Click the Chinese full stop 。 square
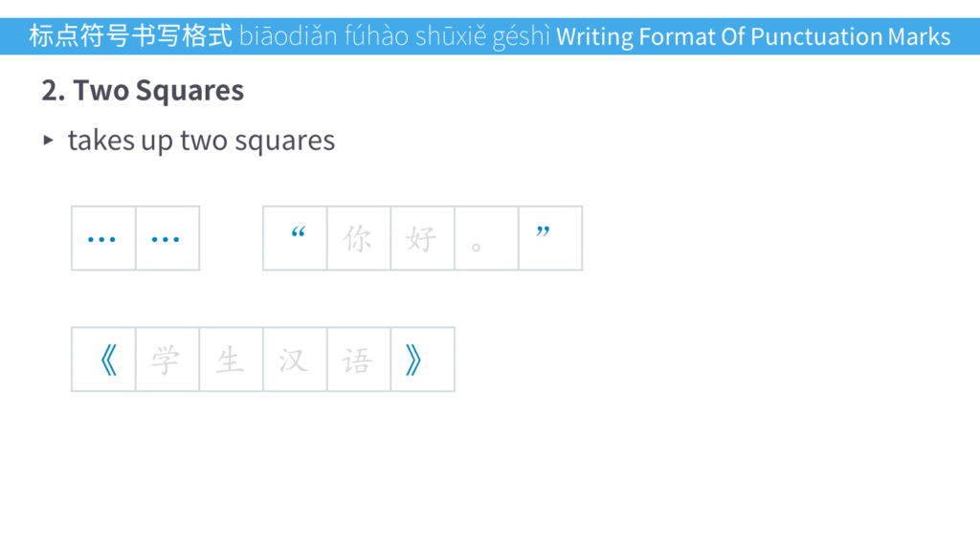Image resolution: width=980 pixels, height=551 pixels. click(486, 238)
